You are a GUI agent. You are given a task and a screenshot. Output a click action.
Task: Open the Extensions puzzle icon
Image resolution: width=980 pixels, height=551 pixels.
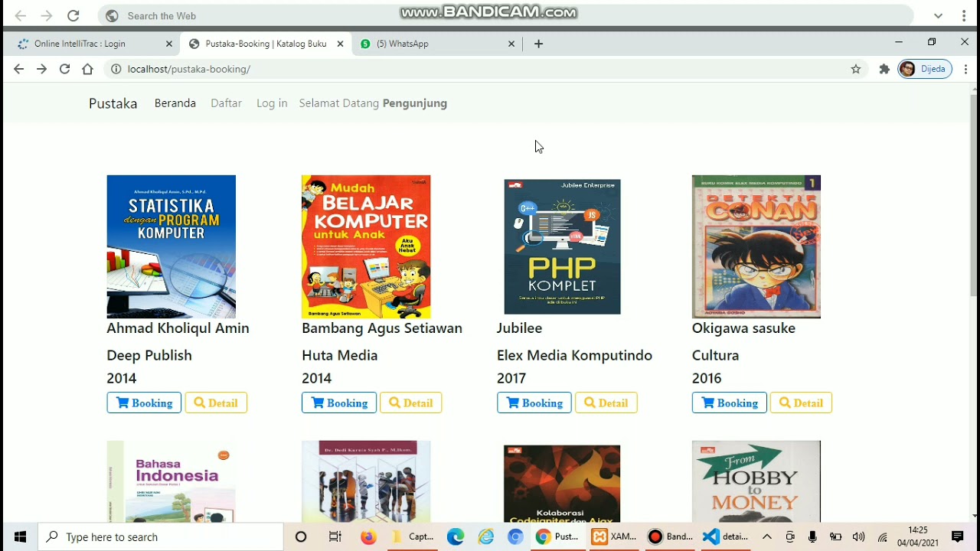pos(884,69)
